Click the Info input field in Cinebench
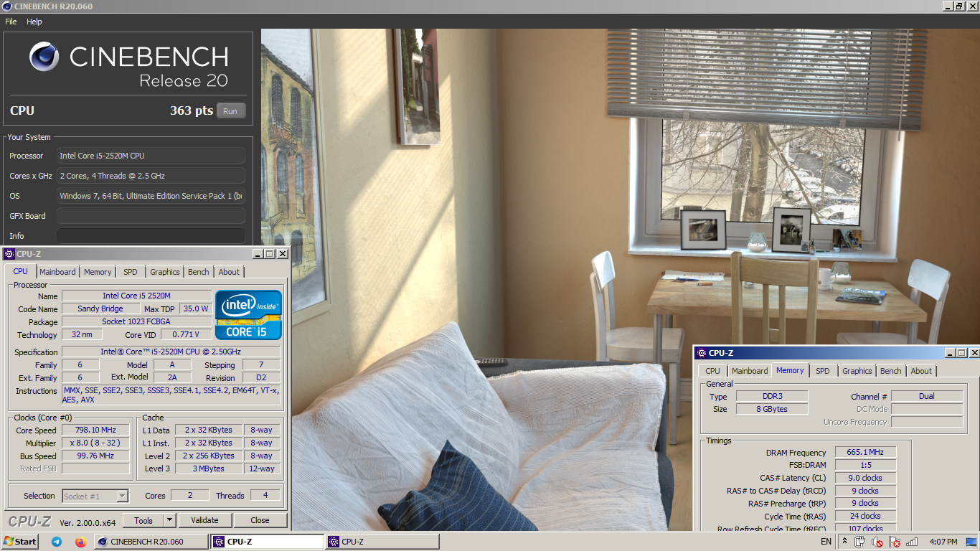 coord(151,236)
